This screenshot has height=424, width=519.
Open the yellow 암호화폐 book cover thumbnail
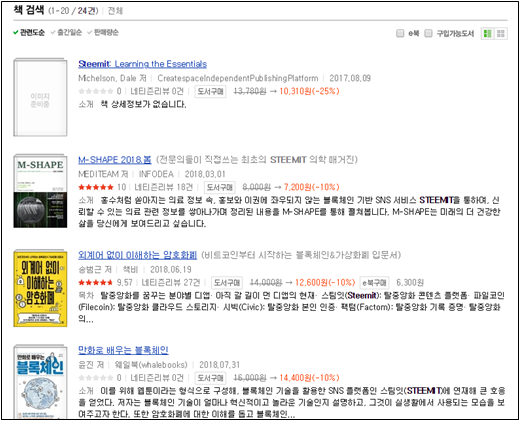(40, 288)
